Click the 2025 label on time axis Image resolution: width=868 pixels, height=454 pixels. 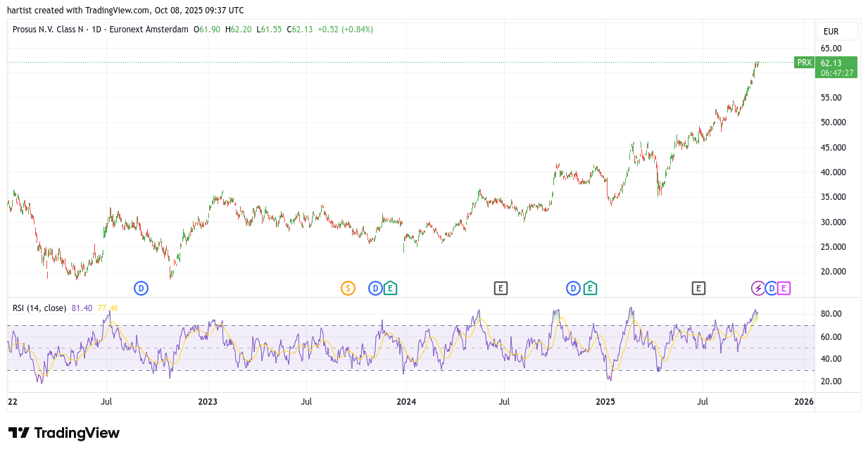click(x=605, y=402)
